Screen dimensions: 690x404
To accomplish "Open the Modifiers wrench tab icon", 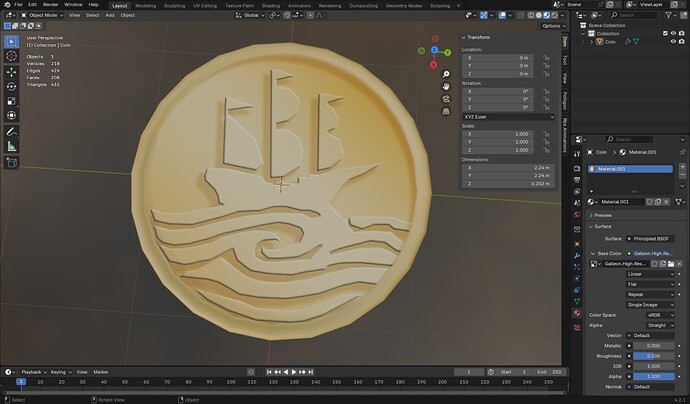I will coord(577,255).
